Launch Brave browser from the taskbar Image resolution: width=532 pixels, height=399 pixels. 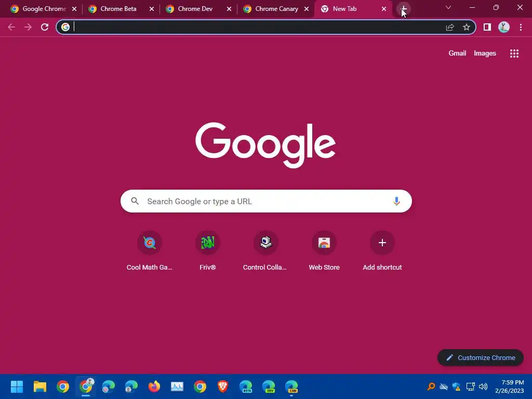pyautogui.click(x=222, y=387)
